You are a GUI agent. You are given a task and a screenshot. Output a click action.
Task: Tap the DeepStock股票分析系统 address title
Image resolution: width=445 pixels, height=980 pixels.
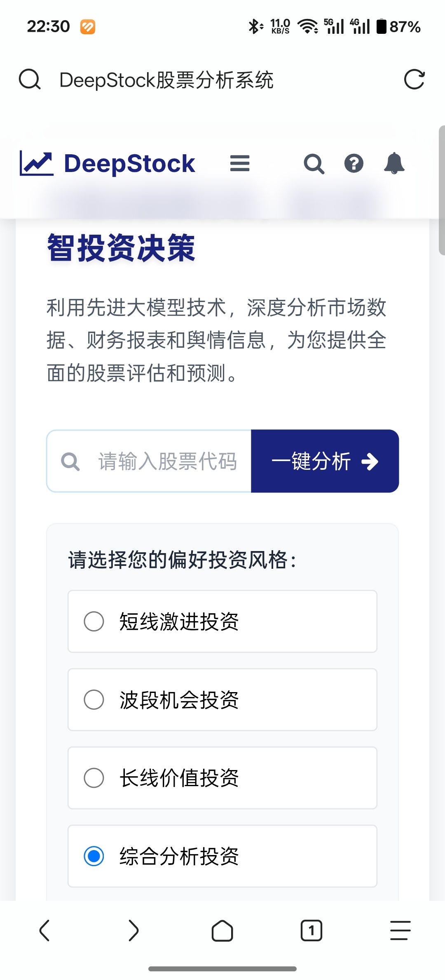(166, 80)
